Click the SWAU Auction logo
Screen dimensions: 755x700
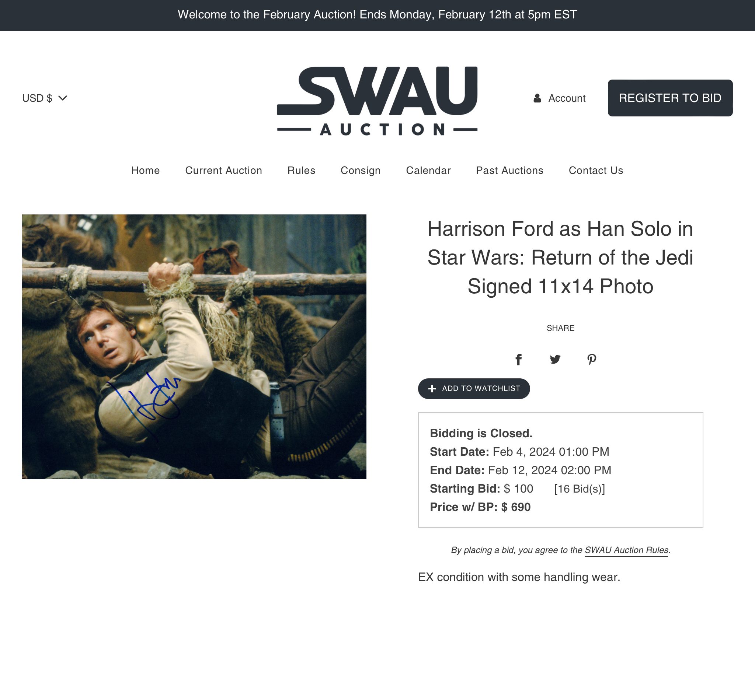tap(377, 101)
